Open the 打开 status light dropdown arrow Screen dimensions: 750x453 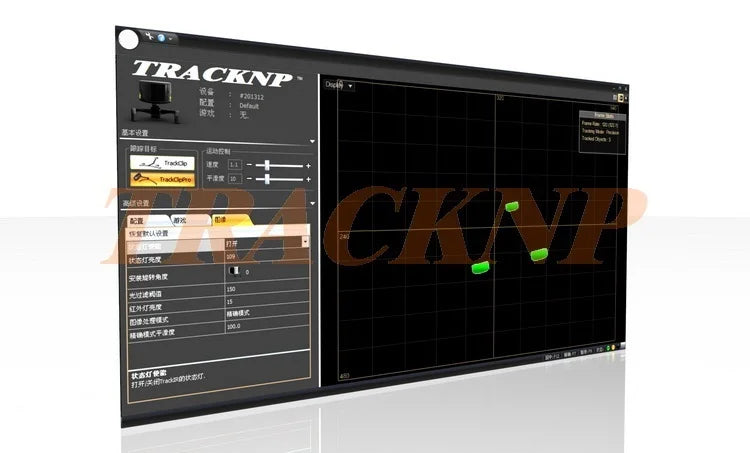[x=305, y=242]
